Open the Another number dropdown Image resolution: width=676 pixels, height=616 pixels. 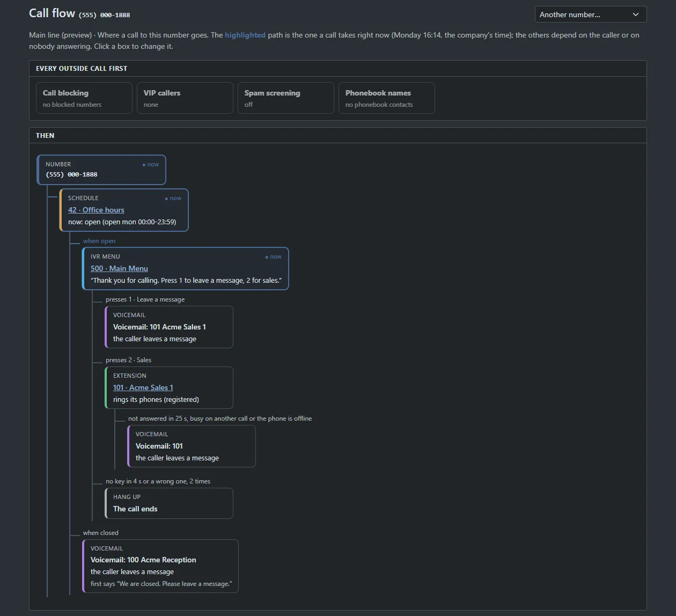coord(590,14)
